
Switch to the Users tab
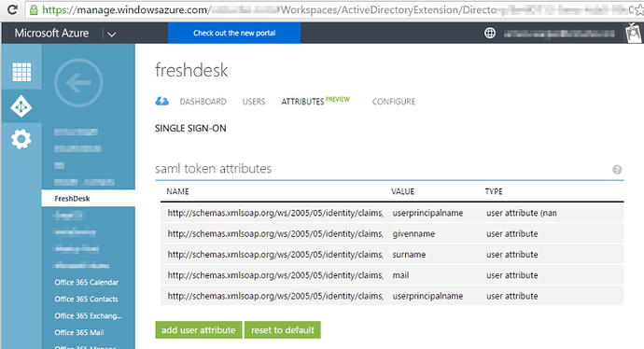tap(254, 102)
